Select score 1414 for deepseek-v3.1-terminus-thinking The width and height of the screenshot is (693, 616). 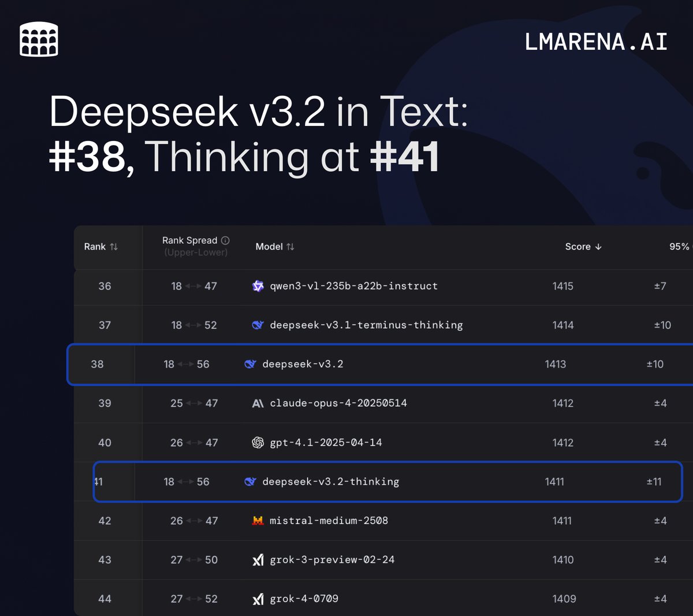[563, 325]
